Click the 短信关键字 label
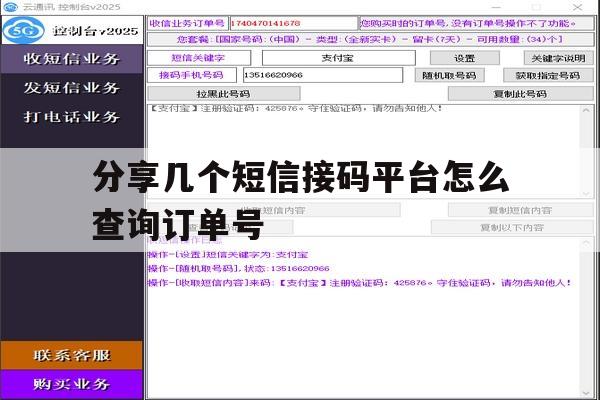This screenshot has height=400, width=600. pos(199,58)
